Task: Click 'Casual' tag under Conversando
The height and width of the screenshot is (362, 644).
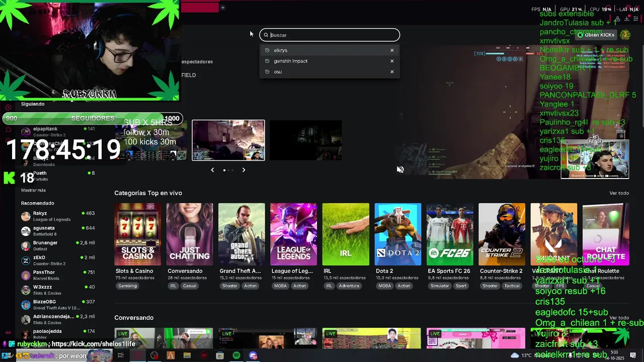Action: (190, 286)
